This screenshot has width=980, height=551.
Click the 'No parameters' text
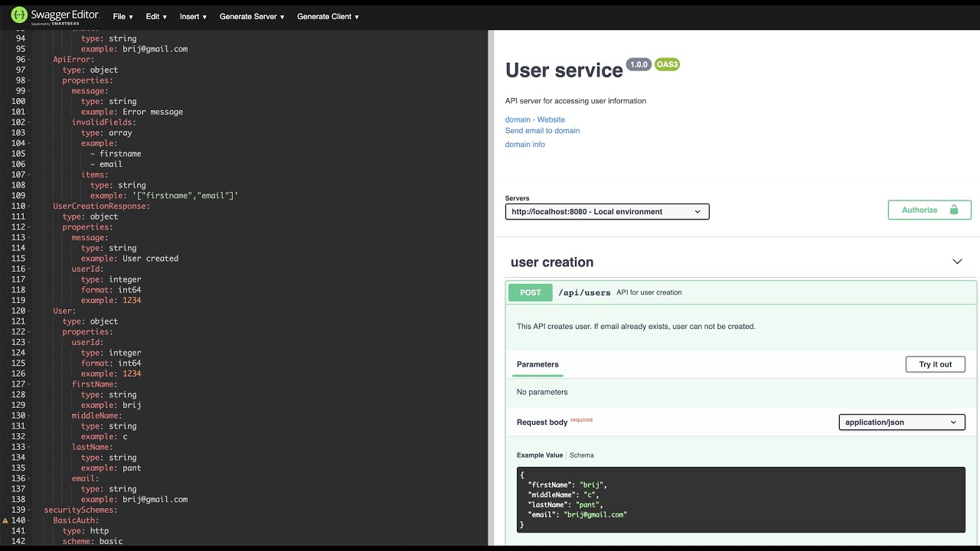542,392
